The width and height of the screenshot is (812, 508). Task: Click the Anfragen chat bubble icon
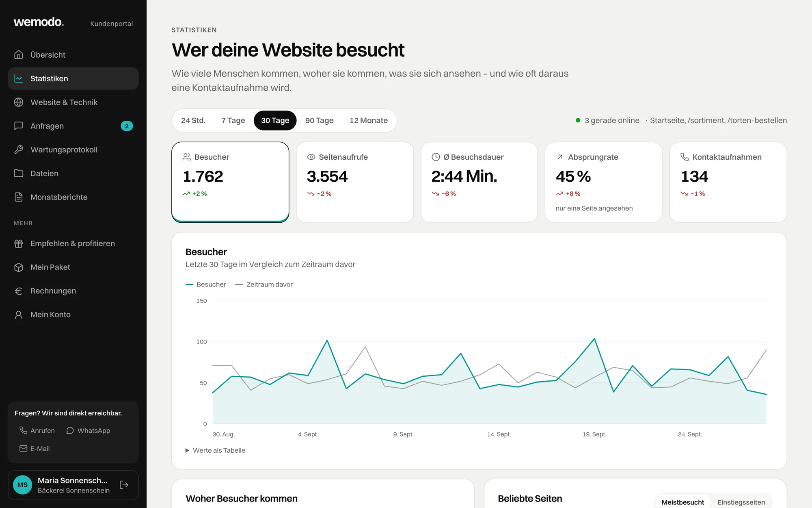click(x=19, y=126)
